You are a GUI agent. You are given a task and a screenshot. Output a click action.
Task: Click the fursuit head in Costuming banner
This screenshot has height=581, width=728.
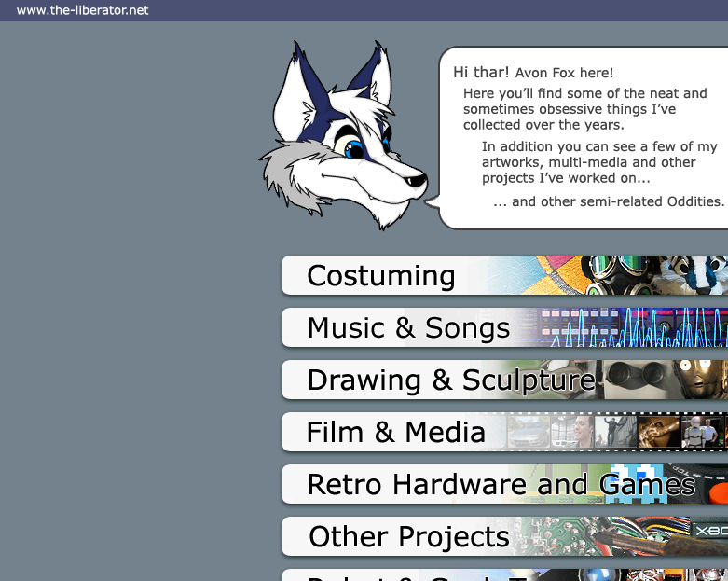tap(694, 274)
